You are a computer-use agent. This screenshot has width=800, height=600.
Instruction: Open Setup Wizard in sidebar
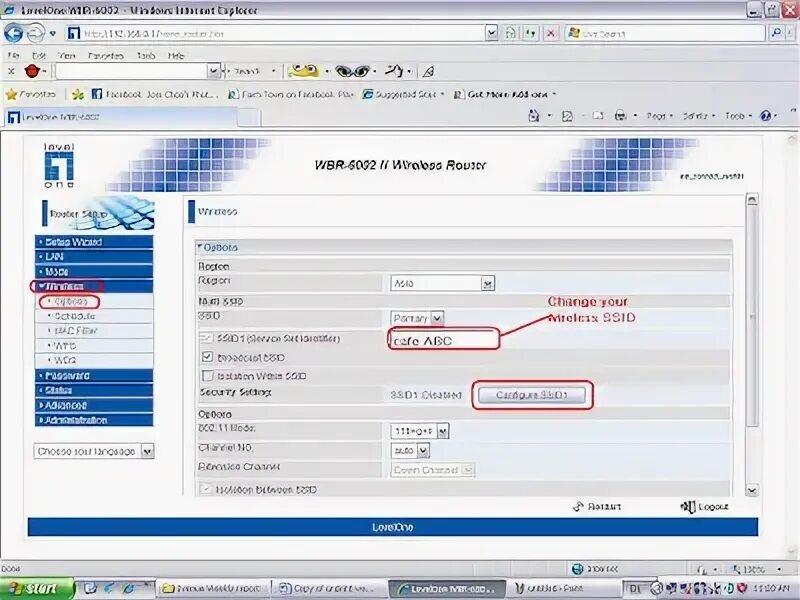point(94,242)
